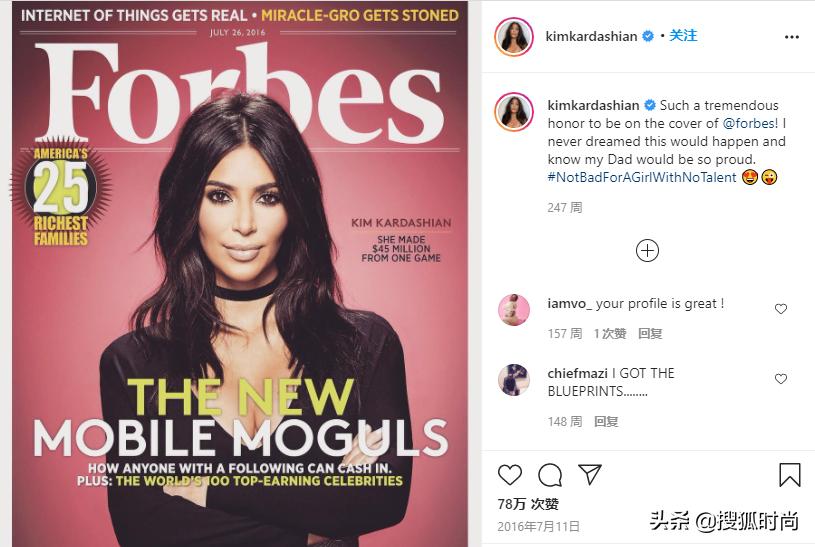The image size is (815, 547).
Task: Load more comments with plus circle
Action: pyautogui.click(x=647, y=251)
